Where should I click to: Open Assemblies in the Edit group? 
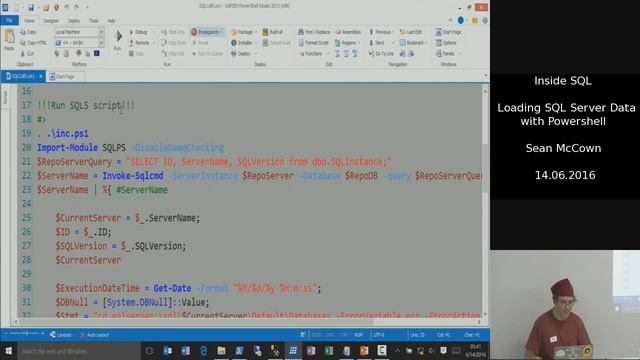[x=348, y=32]
